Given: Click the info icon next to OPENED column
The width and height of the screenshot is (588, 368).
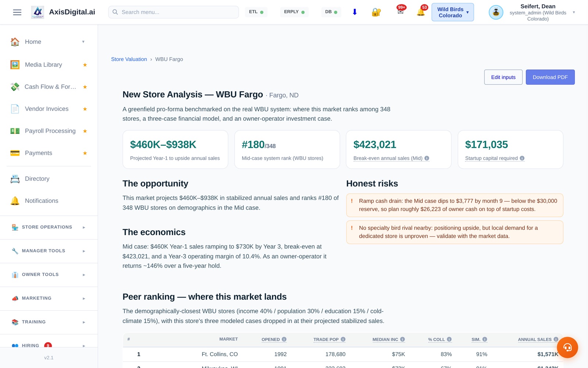Looking at the screenshot, I should (284, 339).
